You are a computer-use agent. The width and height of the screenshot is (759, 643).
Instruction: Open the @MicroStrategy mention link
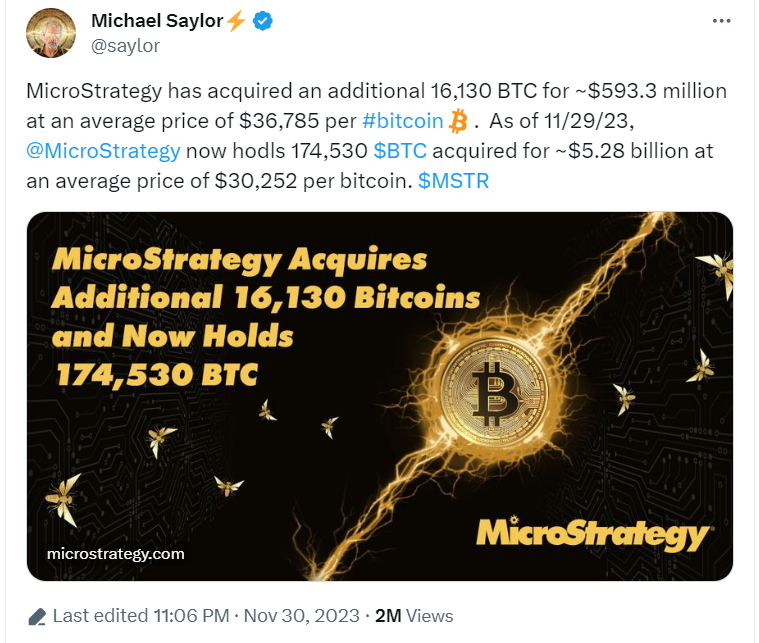tap(103, 151)
